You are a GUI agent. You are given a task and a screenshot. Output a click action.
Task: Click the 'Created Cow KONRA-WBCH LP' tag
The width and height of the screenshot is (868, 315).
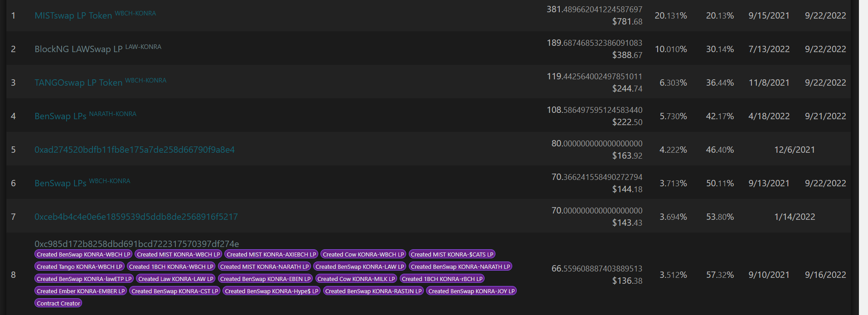364,254
